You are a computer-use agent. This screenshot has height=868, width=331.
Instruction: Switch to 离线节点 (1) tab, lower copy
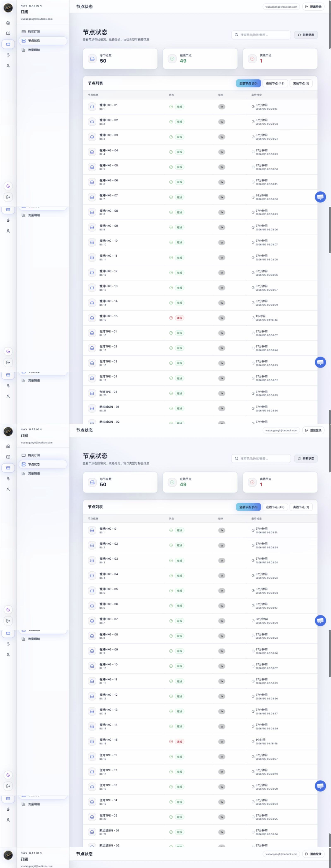tap(301, 507)
